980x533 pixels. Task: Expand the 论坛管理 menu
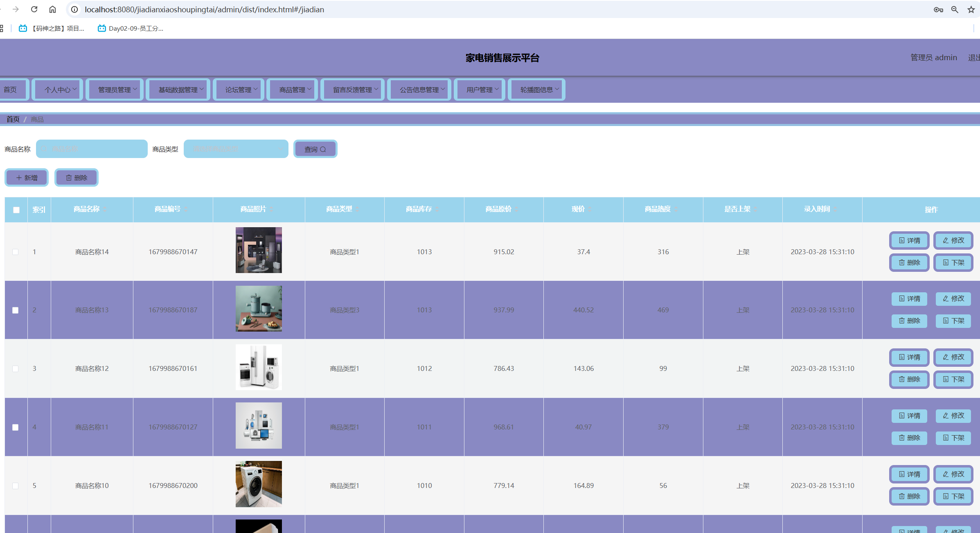(239, 90)
